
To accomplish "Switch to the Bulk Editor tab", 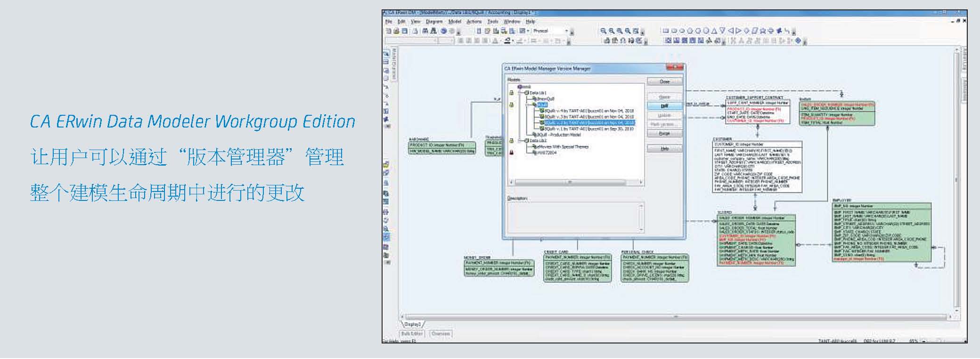I will (x=412, y=334).
